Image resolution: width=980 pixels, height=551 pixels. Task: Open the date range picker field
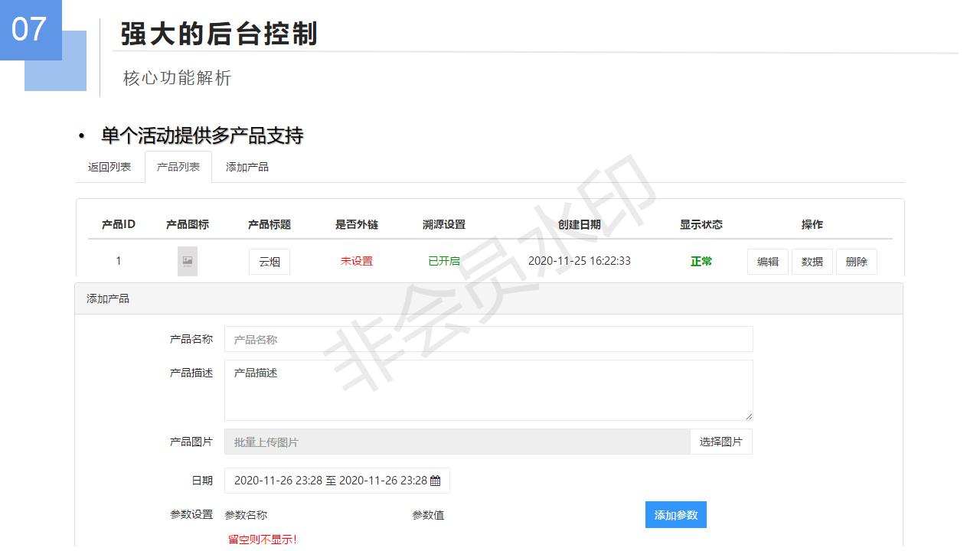(x=331, y=481)
